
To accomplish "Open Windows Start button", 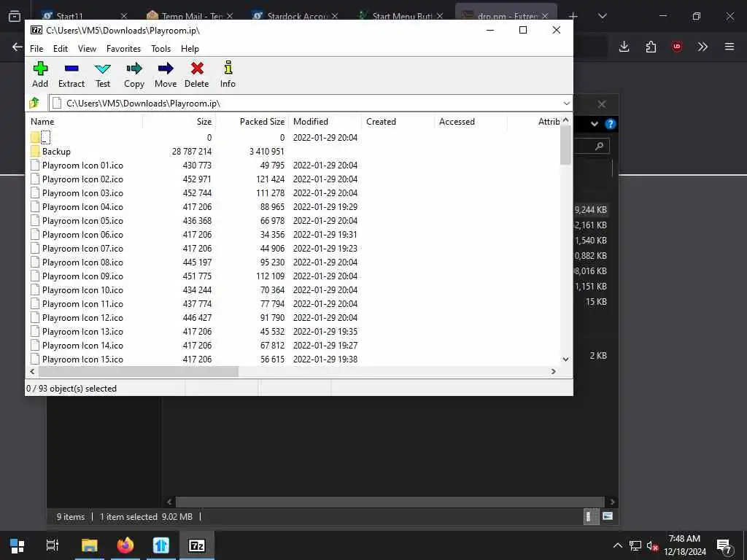I will tap(18, 545).
